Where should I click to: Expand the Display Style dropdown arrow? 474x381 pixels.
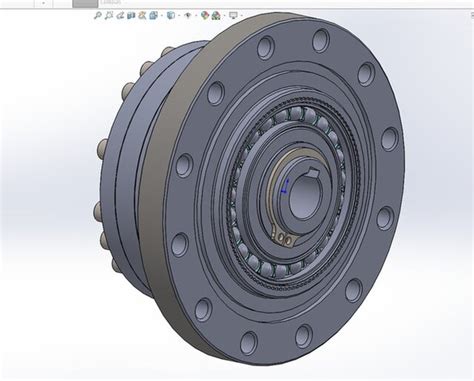179,15
